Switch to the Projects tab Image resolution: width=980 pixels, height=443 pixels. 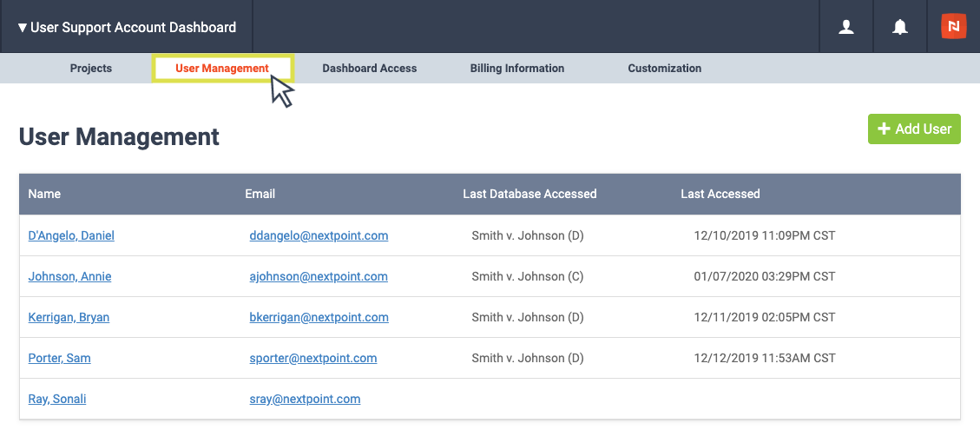pyautogui.click(x=91, y=68)
